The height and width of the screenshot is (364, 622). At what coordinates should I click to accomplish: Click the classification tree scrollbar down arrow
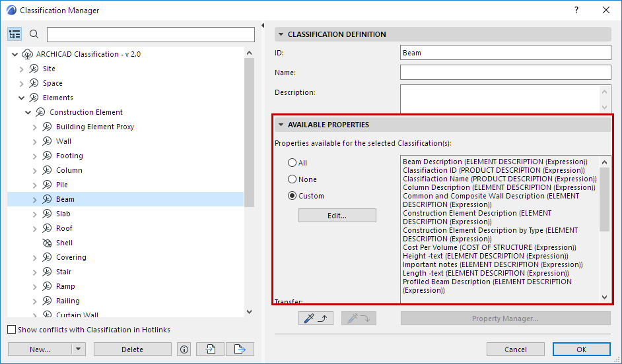(249, 312)
